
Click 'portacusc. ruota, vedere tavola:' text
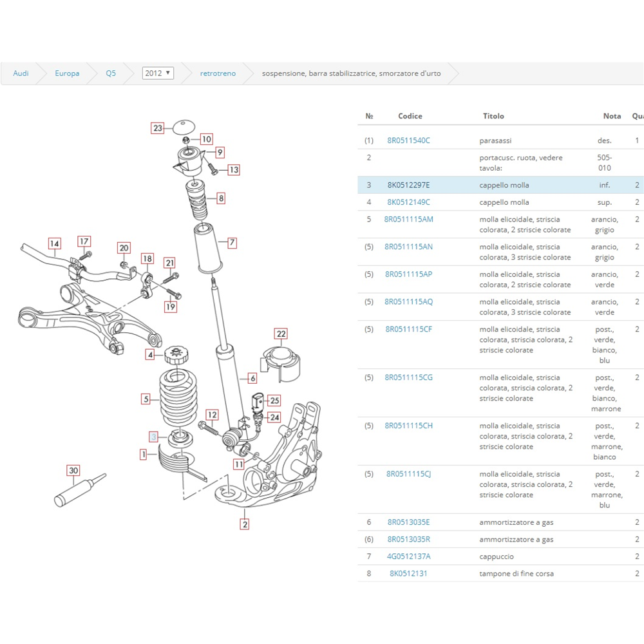pyautogui.click(x=521, y=163)
